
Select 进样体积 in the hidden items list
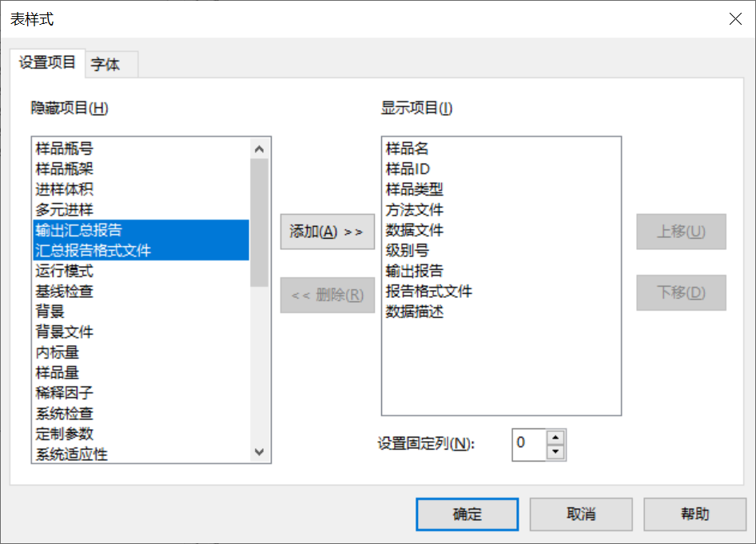click(x=141, y=189)
